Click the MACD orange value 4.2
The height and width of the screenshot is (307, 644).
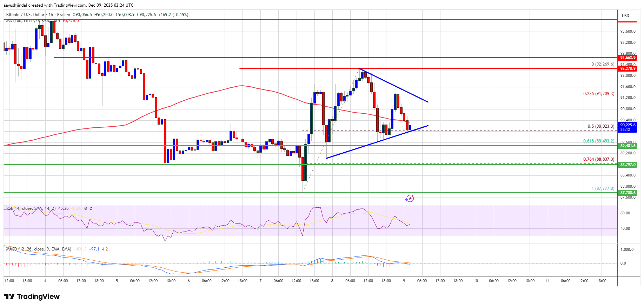pos(105,249)
